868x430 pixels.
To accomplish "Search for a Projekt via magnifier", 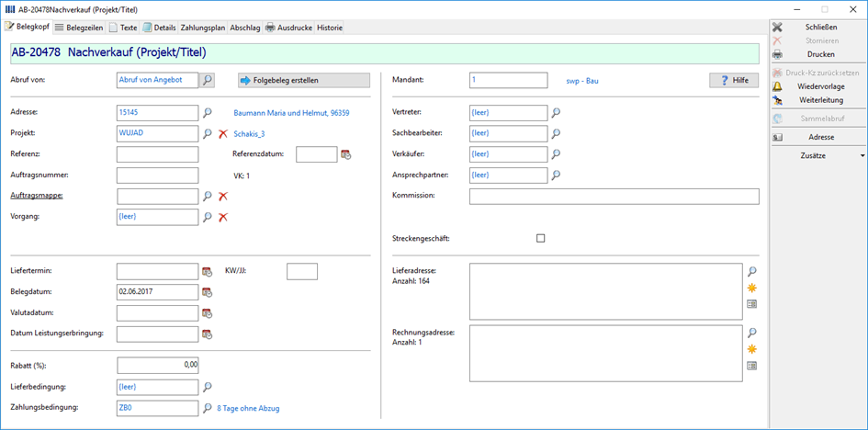I will coord(207,133).
